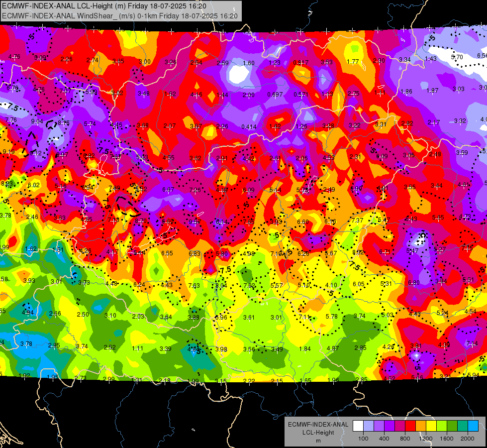Select the teal legend color swatch
This screenshot has height=448, width=487.
463,426
